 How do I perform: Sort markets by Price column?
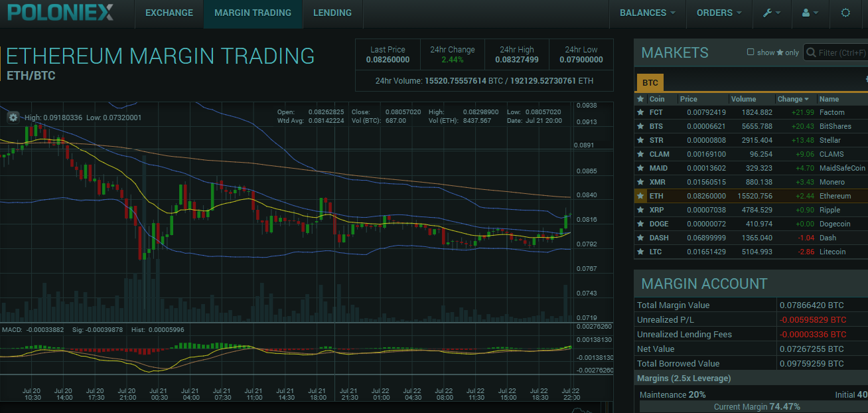click(x=689, y=99)
